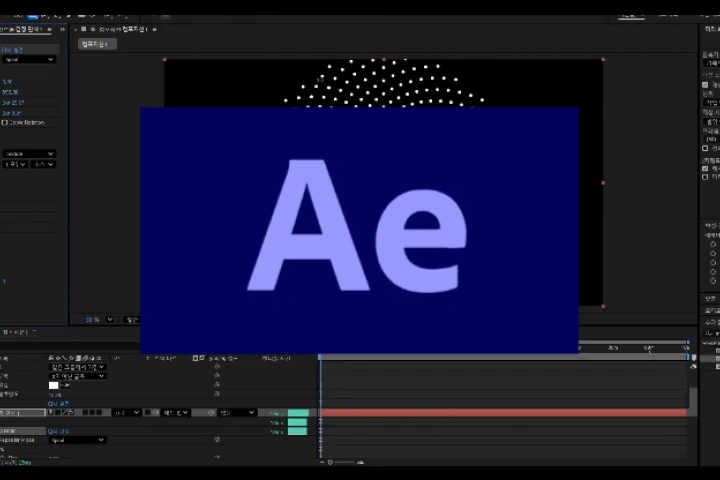The width and height of the screenshot is (720, 480).
Task: Toggle stopwatch on the first timeline property
Action: 217,367
